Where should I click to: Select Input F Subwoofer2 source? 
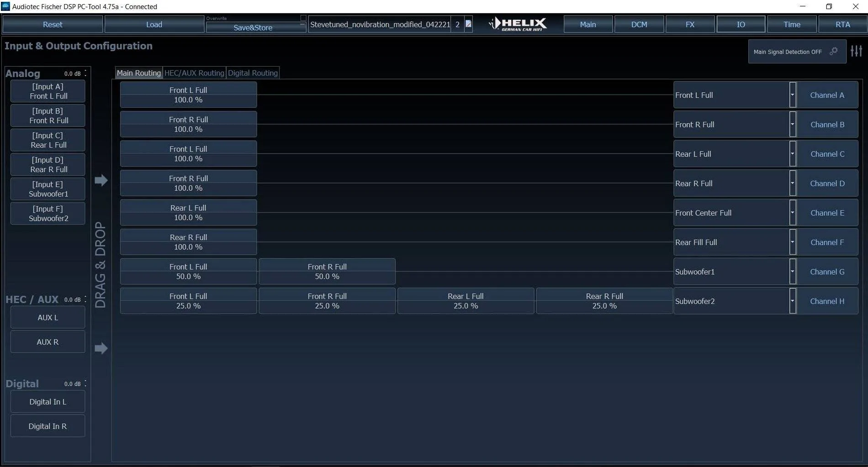(48, 213)
